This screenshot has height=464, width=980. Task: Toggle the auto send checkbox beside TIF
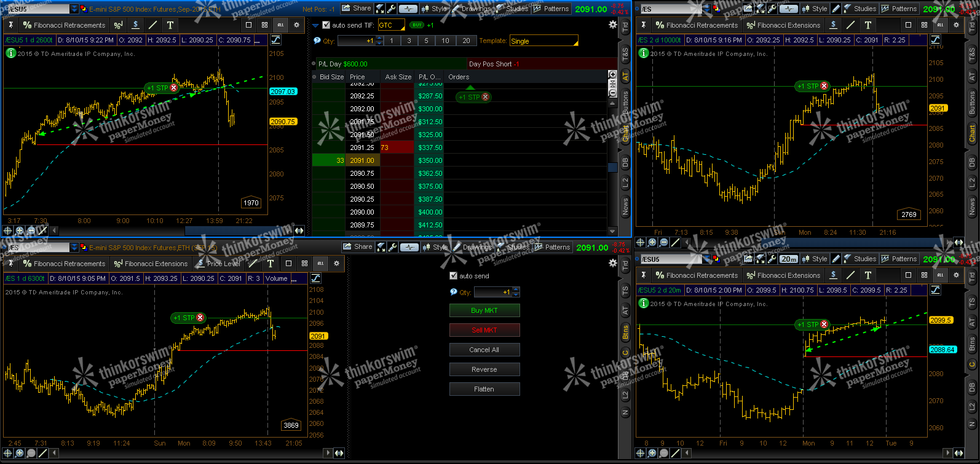[326, 25]
